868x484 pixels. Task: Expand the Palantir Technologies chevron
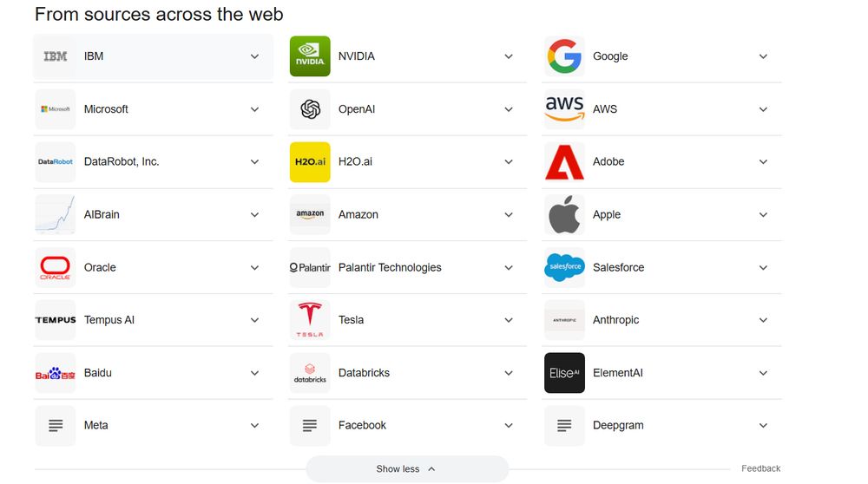(x=509, y=268)
